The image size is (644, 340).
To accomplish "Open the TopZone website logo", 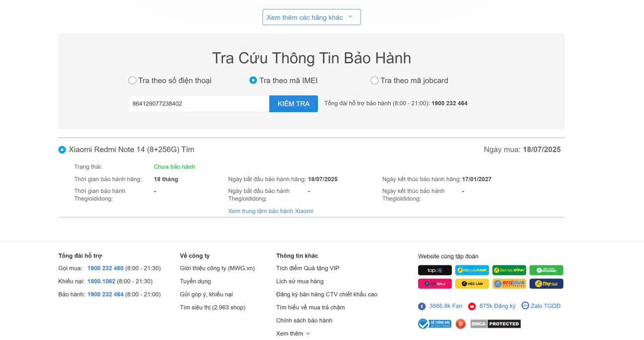I will click(x=435, y=271).
